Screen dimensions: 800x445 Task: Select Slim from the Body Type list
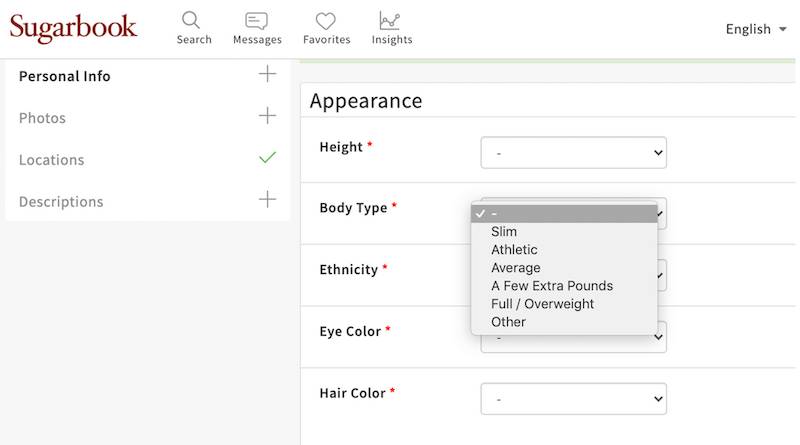[x=504, y=232]
